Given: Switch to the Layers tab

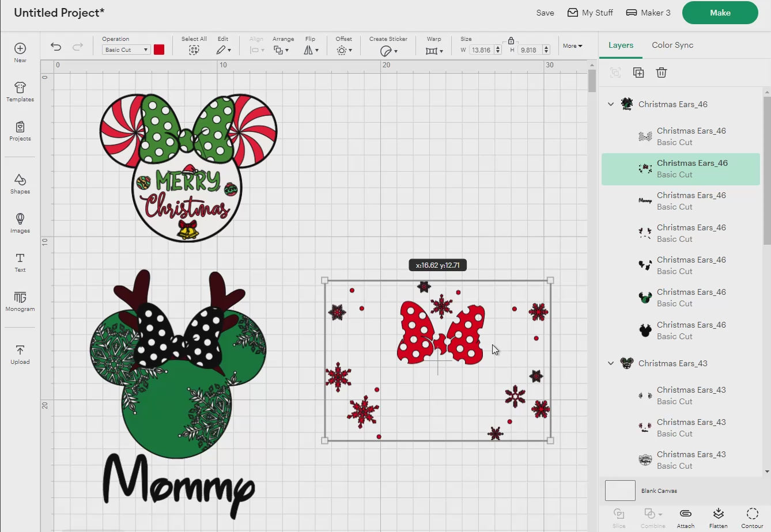Looking at the screenshot, I should click(x=621, y=45).
